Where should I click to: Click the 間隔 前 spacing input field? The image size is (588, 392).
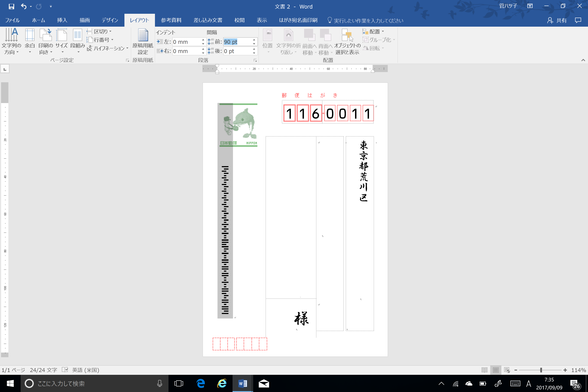click(x=236, y=42)
